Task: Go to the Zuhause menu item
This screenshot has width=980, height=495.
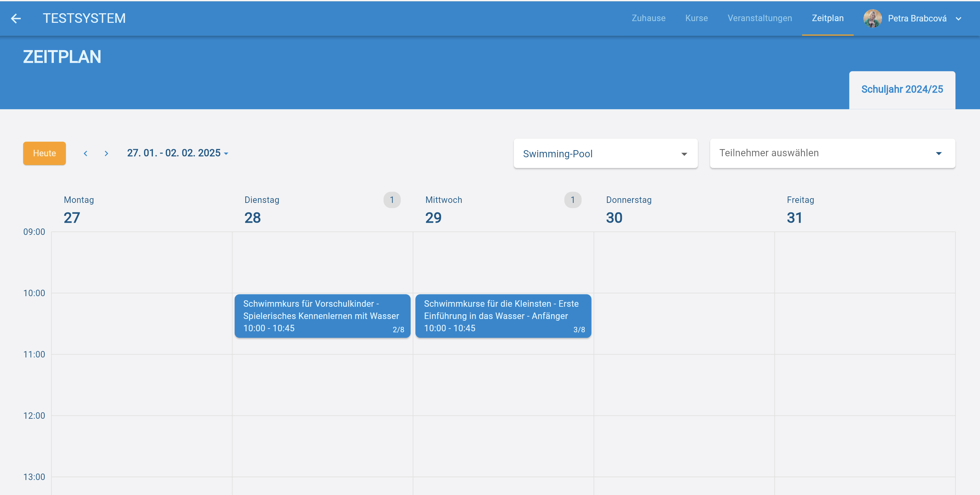Action: pyautogui.click(x=648, y=18)
